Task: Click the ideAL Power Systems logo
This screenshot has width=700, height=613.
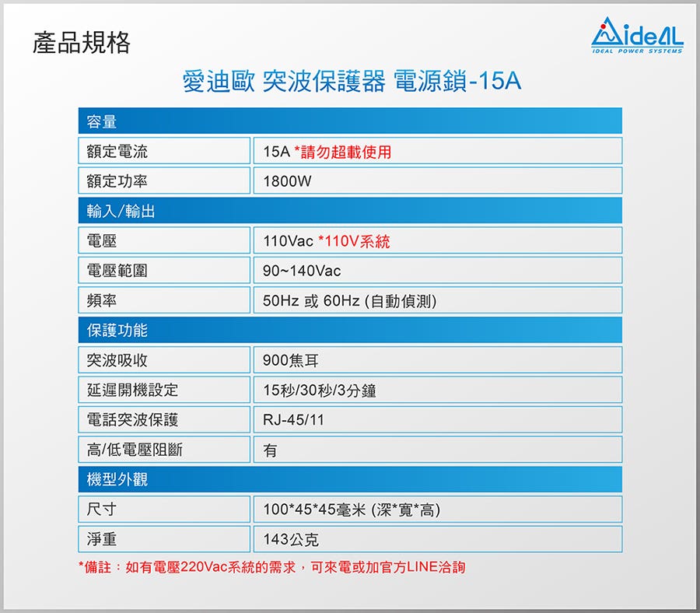Action: (x=637, y=35)
